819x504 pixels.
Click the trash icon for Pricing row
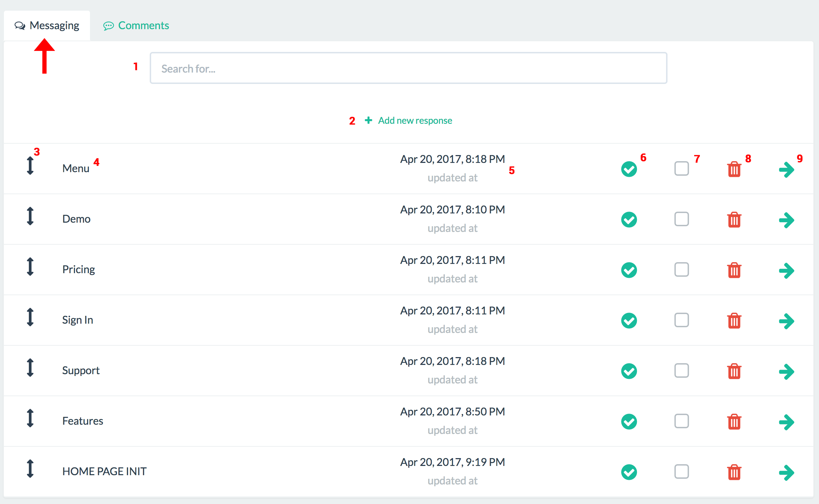(734, 270)
